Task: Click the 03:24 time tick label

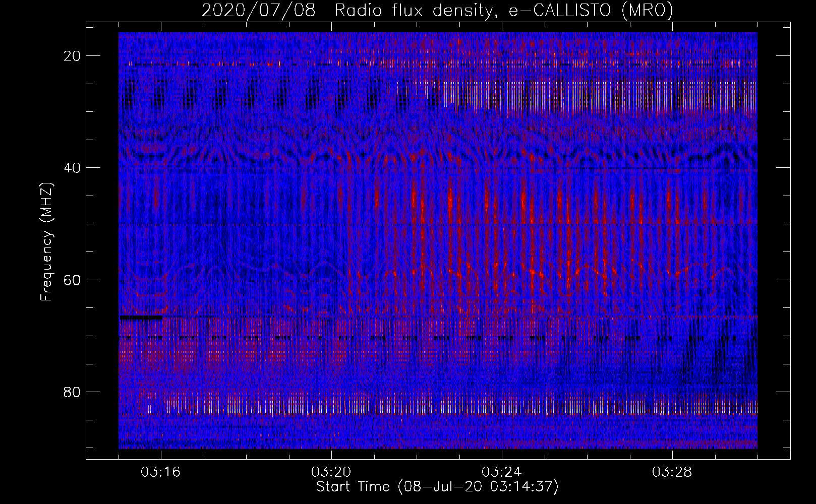Action: (502, 472)
